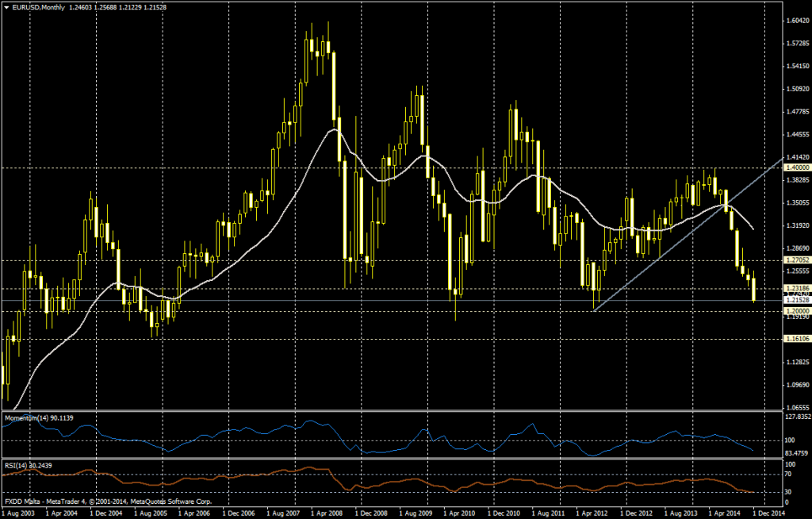Click the 1 Aug 2003 date label
812x519 pixels.
[20, 513]
